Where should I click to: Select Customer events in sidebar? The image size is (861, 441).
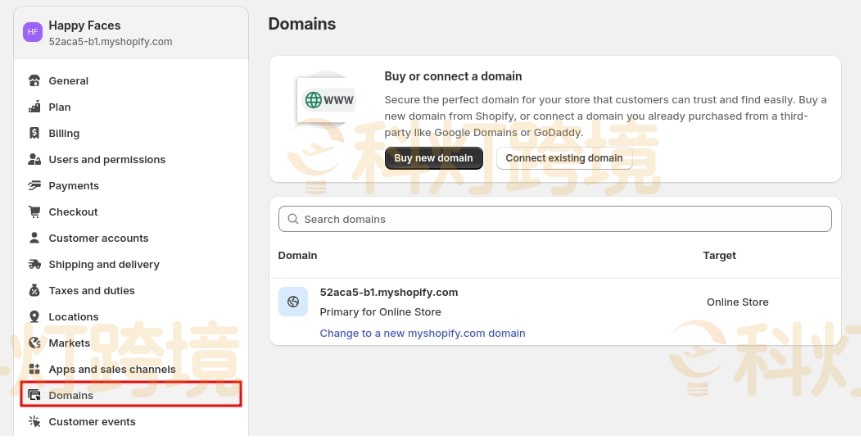click(x=92, y=422)
